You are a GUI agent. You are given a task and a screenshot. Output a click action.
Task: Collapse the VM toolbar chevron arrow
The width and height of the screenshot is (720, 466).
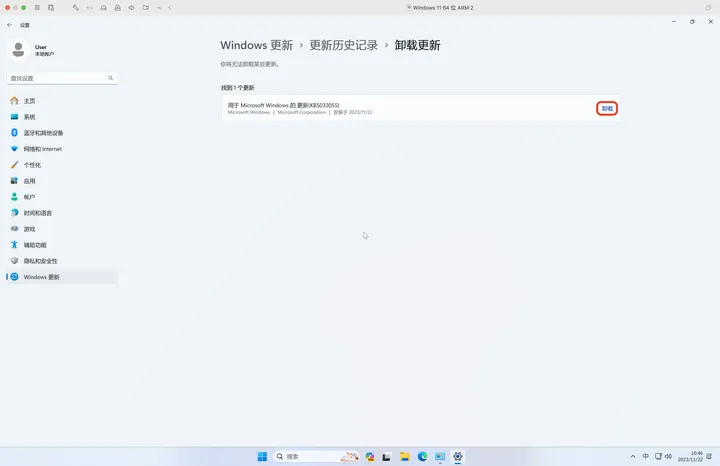click(170, 7)
